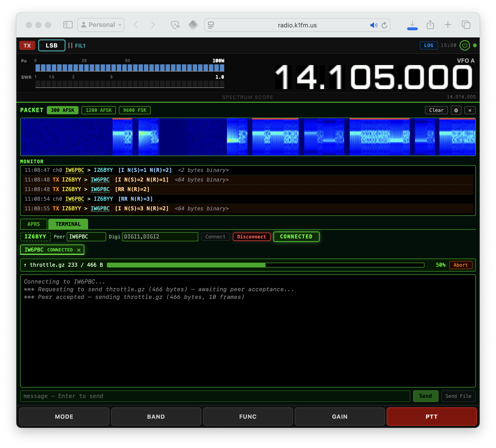Open the BAND menu
This screenshot has height=448, width=496.
pos(156,416)
